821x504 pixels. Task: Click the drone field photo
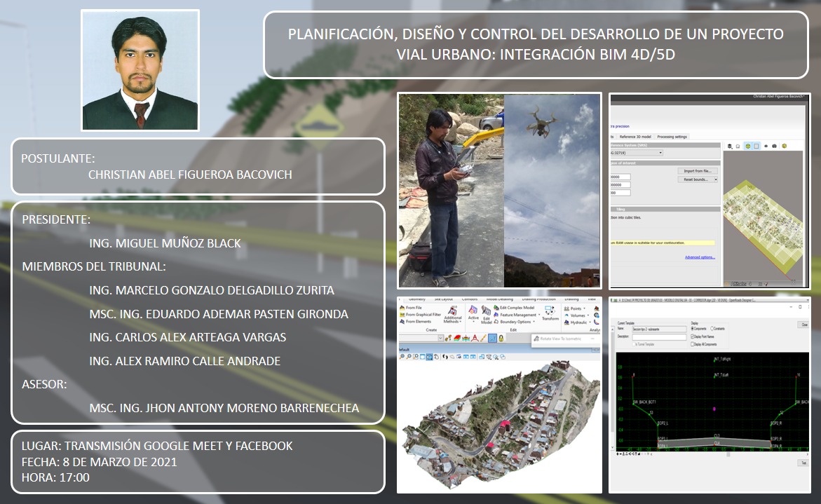click(x=499, y=191)
